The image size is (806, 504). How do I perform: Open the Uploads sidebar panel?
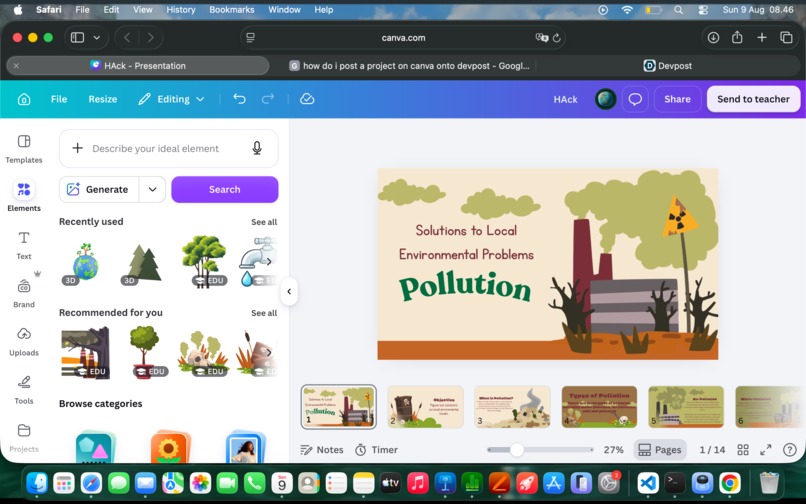click(x=24, y=341)
